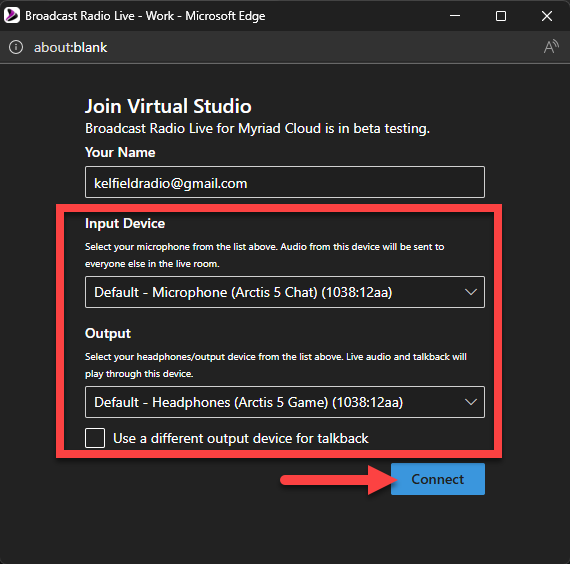
Task: Open the Input Device microphone dropdown
Action: click(285, 292)
